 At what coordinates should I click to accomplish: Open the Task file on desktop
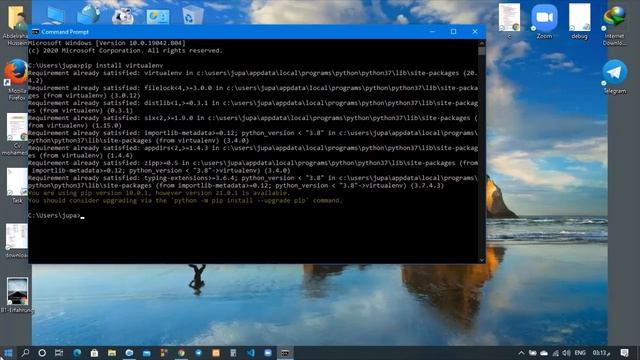pyautogui.click(x=17, y=185)
